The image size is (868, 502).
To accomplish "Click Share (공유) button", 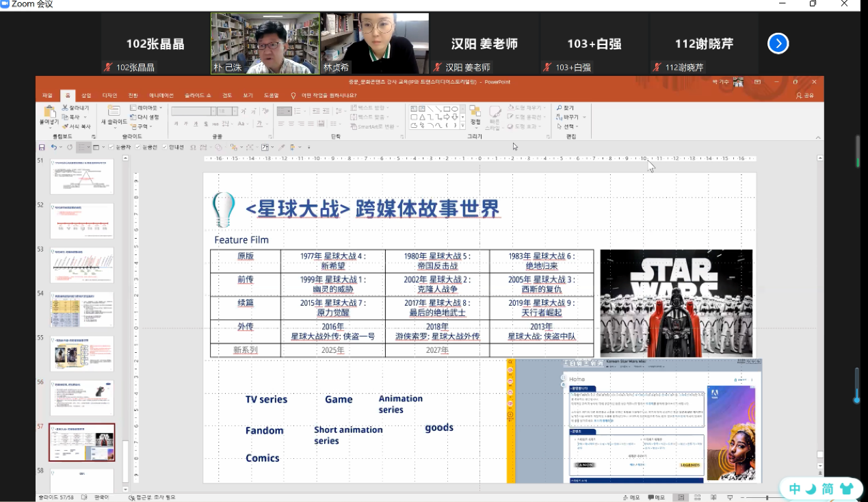I will [805, 96].
